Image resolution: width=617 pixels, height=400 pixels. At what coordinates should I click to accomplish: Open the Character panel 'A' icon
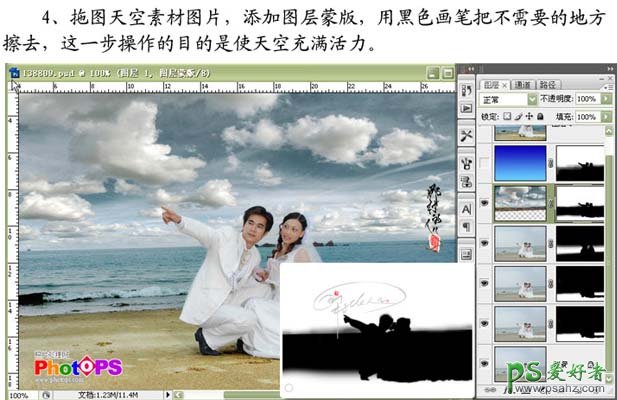[x=467, y=208]
